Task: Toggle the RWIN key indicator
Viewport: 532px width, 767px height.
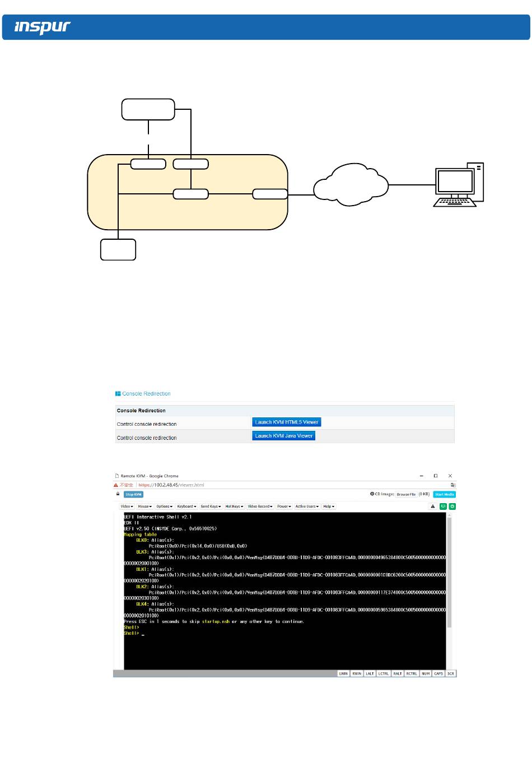Action: click(x=357, y=674)
